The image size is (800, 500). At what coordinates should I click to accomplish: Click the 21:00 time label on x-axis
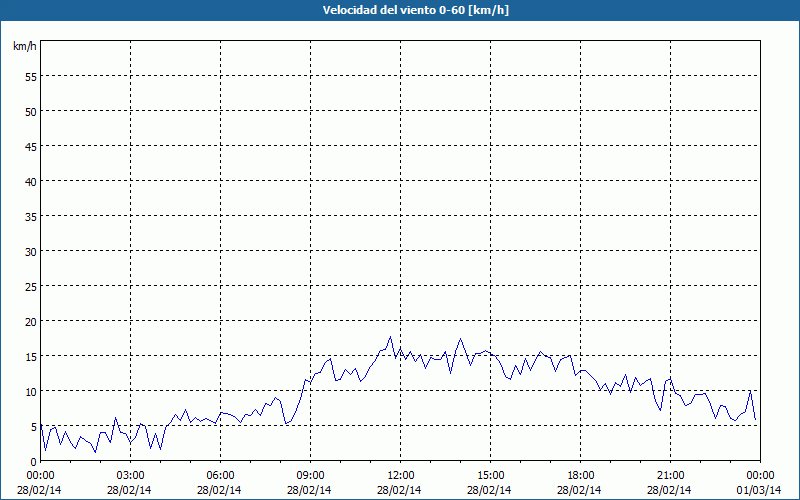tap(670, 476)
